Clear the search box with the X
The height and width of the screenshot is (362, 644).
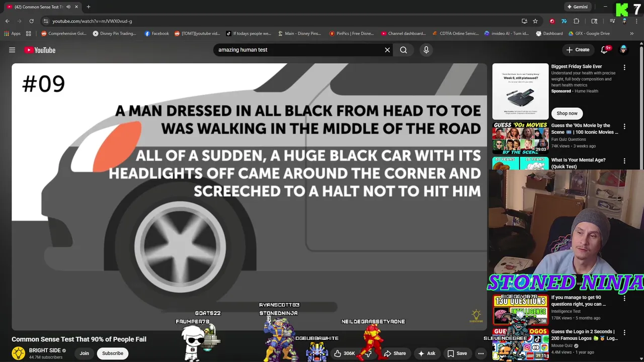pos(387,50)
